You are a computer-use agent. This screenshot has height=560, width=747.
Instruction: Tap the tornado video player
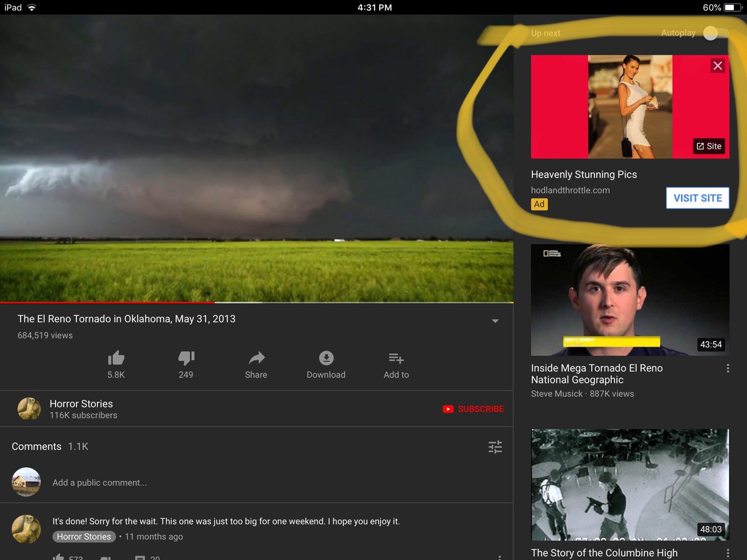click(256, 158)
